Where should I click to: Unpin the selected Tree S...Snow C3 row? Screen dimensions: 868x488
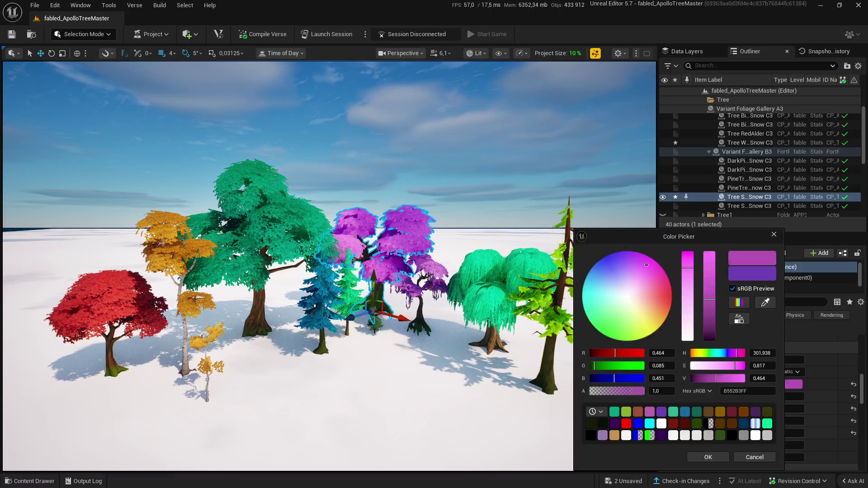687,197
